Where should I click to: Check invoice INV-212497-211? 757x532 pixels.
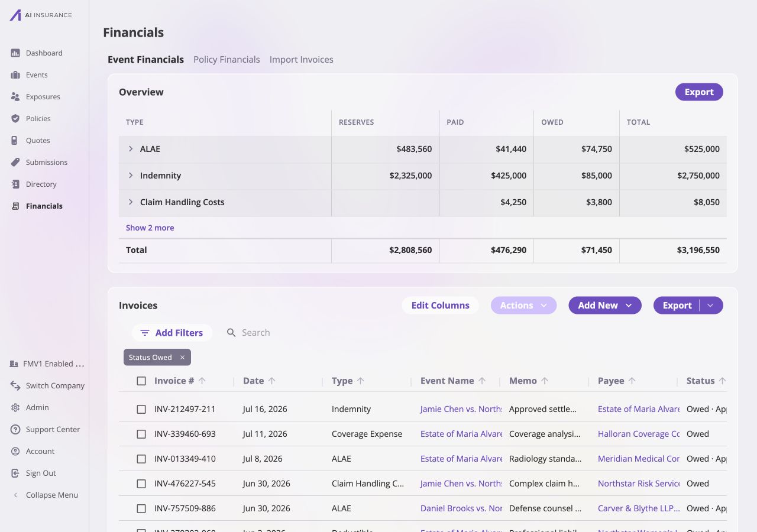click(141, 409)
